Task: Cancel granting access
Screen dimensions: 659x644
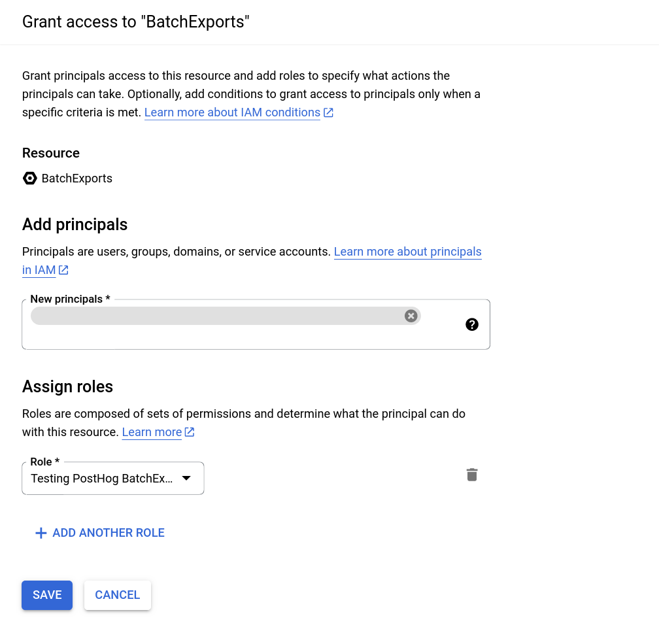Action: 117,595
